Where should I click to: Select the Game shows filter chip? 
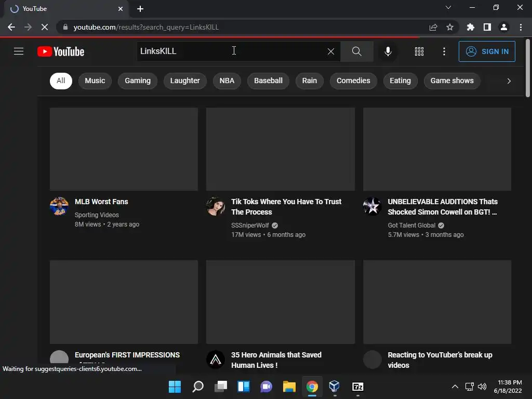point(452,81)
